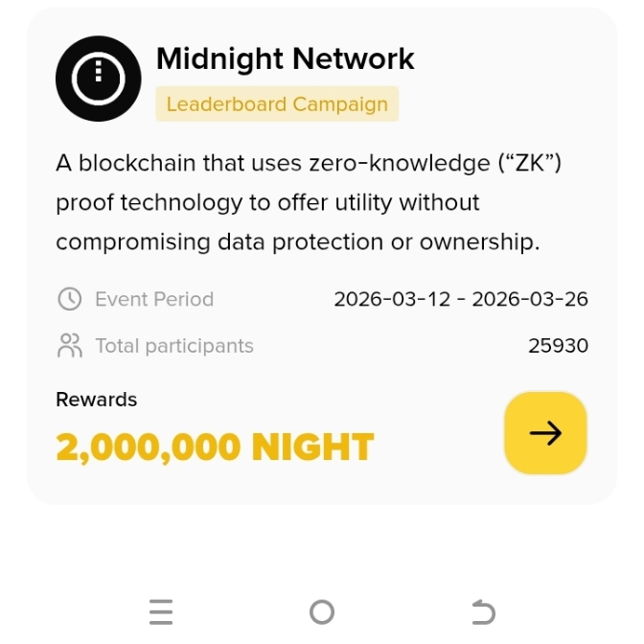Select the Leaderboard Campaign tag
This screenshot has width=644, height=644.
pos(277,104)
